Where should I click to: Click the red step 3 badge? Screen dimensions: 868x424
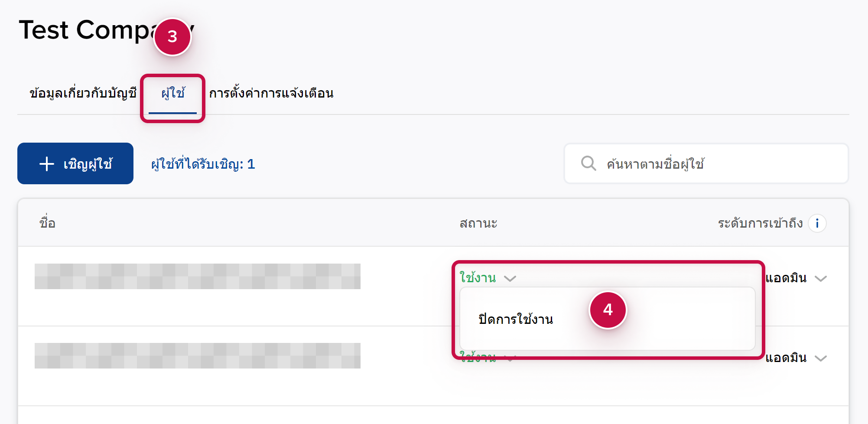point(172,37)
